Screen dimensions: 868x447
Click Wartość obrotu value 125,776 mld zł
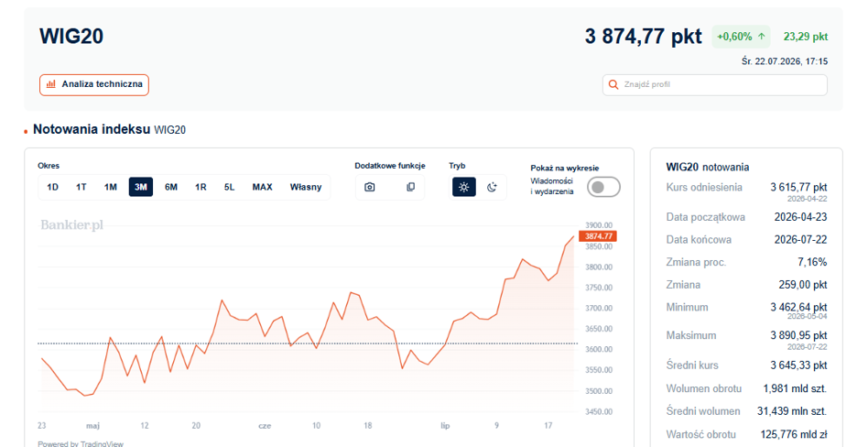794,434
